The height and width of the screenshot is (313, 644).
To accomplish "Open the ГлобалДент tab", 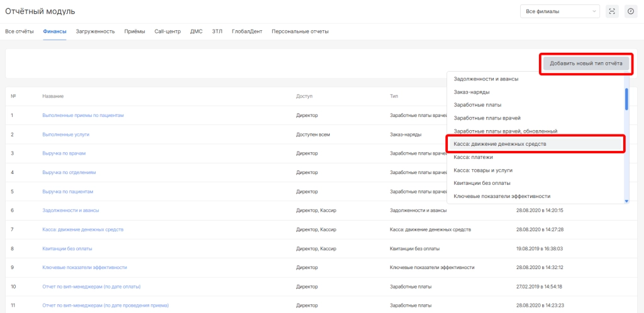I will [x=247, y=31].
